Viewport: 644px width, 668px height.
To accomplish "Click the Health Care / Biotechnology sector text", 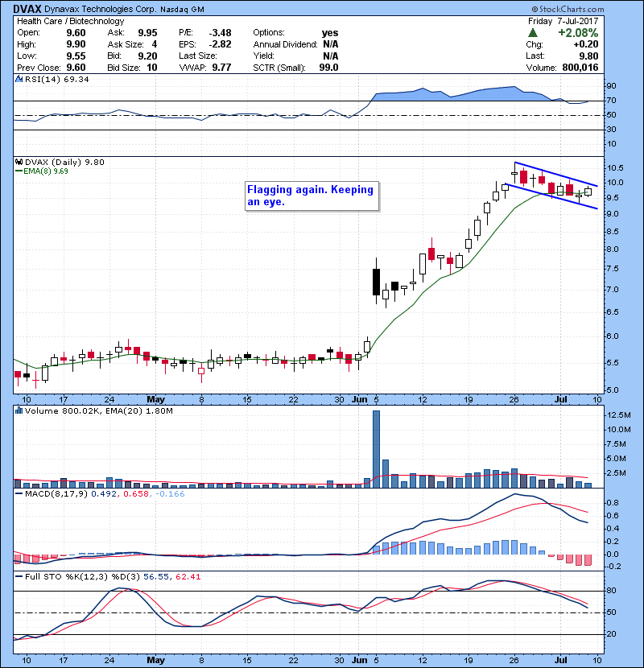I will [70, 21].
